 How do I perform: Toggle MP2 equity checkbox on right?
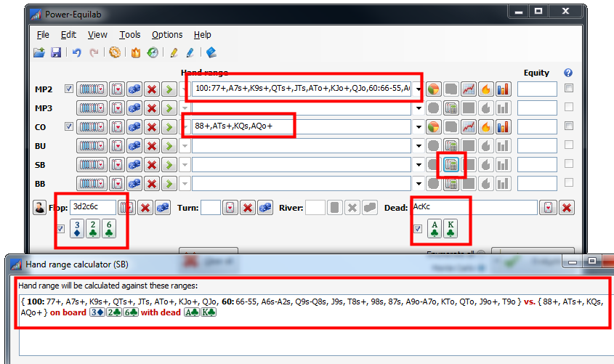tap(569, 88)
